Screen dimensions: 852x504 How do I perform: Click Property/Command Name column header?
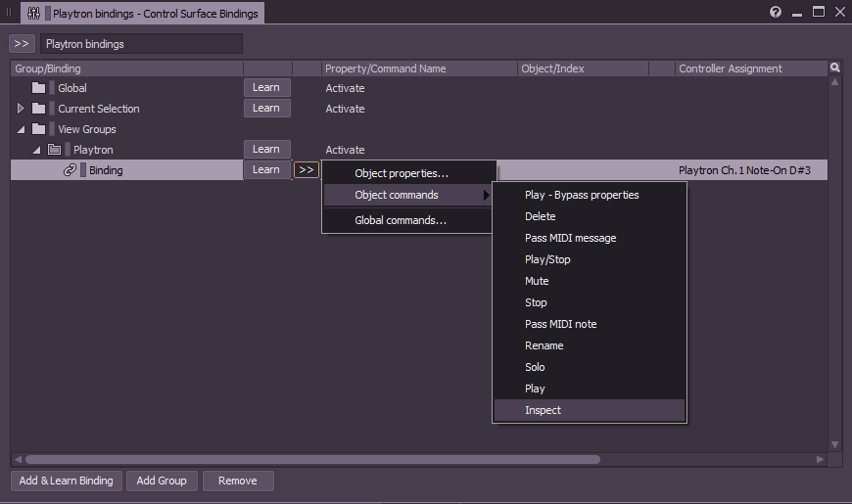419,69
